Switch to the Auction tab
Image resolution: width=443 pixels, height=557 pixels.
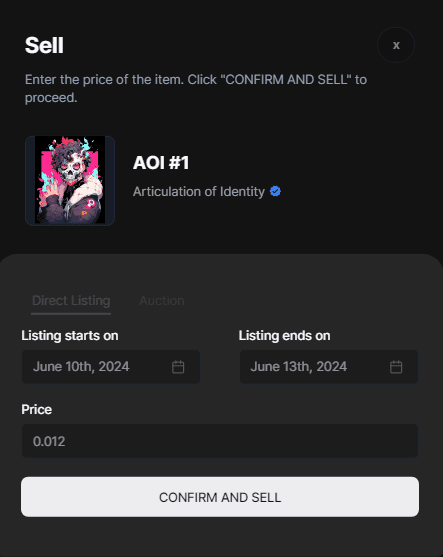[x=162, y=301]
